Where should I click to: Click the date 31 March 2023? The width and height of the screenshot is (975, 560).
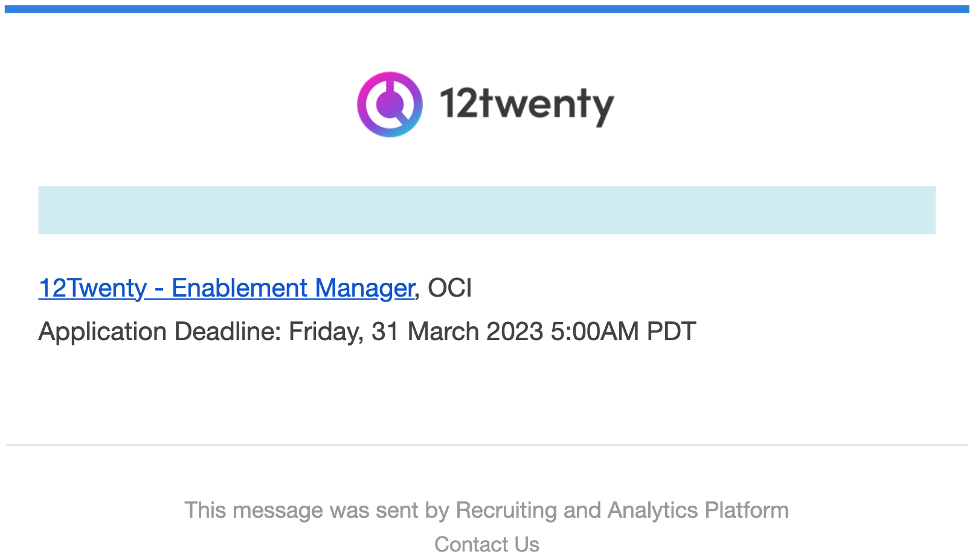(457, 332)
